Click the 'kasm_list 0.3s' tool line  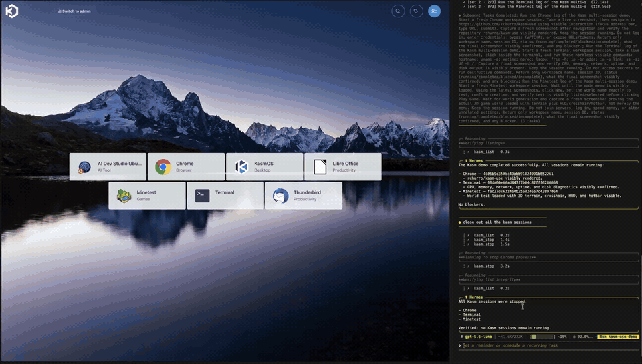point(492,152)
